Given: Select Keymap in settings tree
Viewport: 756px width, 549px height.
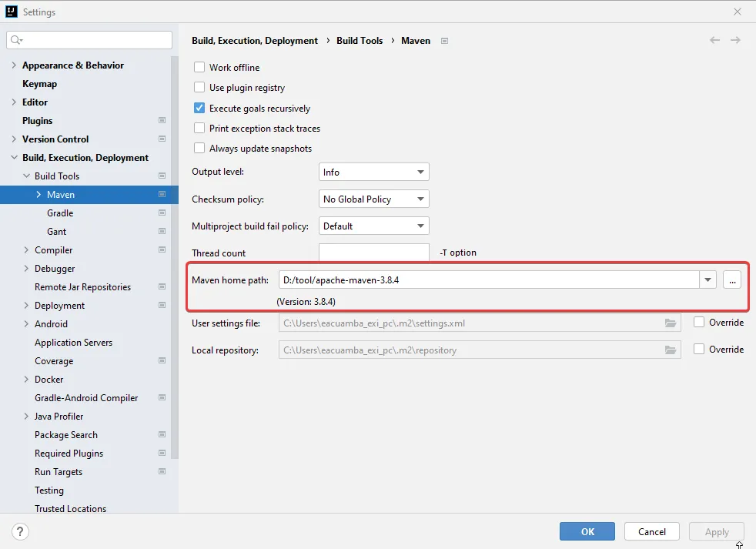Looking at the screenshot, I should click(39, 83).
